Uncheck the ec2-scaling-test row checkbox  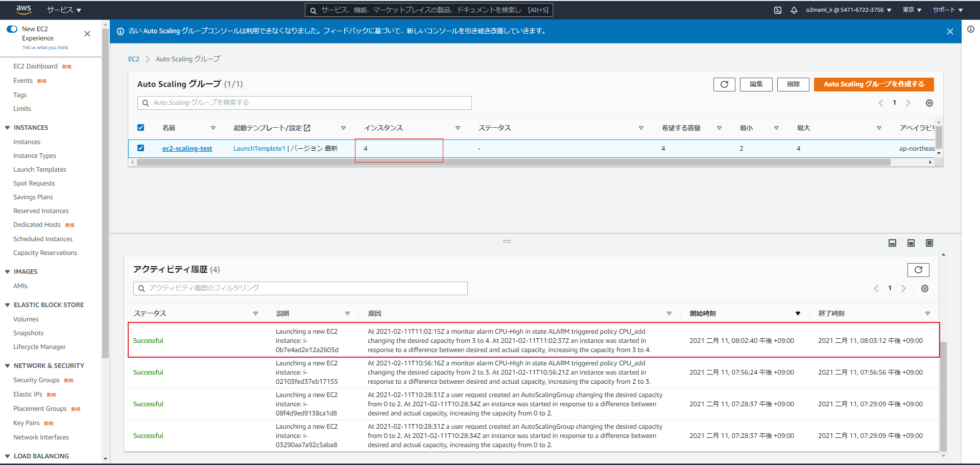[140, 148]
